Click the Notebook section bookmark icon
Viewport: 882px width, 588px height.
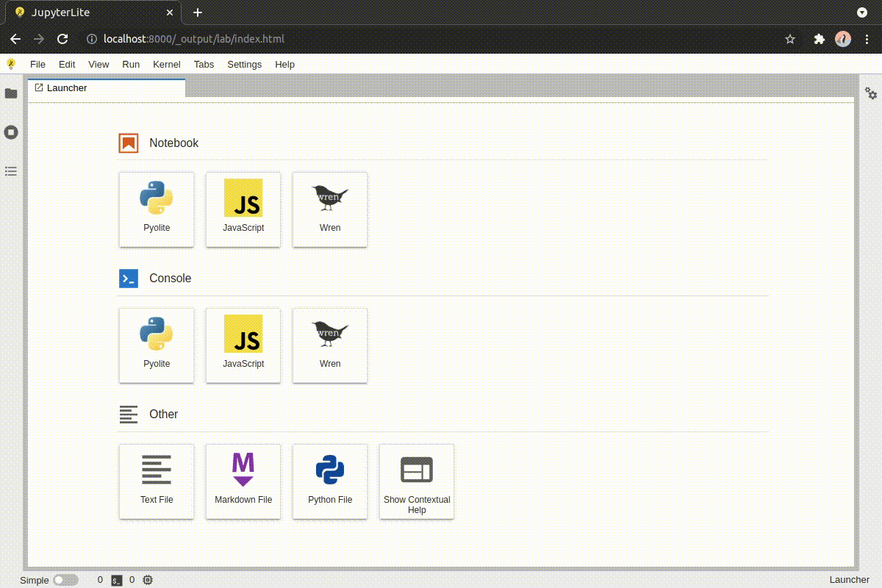click(x=129, y=143)
